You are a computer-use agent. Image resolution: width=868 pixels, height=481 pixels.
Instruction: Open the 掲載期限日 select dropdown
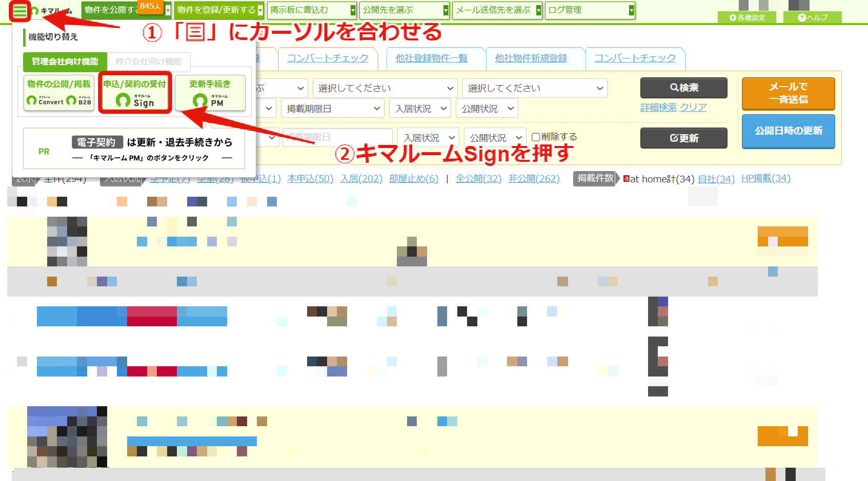[333, 109]
